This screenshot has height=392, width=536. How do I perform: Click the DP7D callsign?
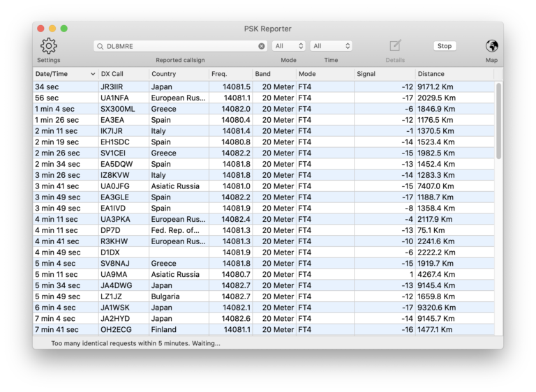110,230
